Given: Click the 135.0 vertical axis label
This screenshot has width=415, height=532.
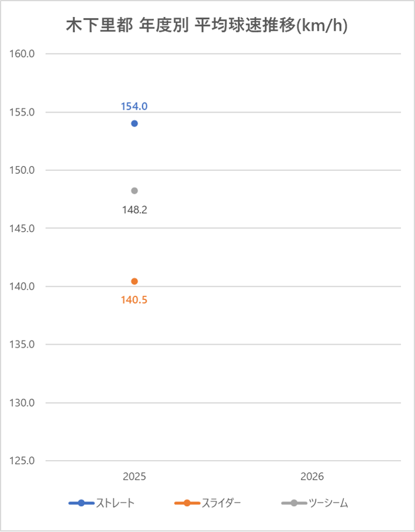Looking at the screenshot, I should point(24,345).
